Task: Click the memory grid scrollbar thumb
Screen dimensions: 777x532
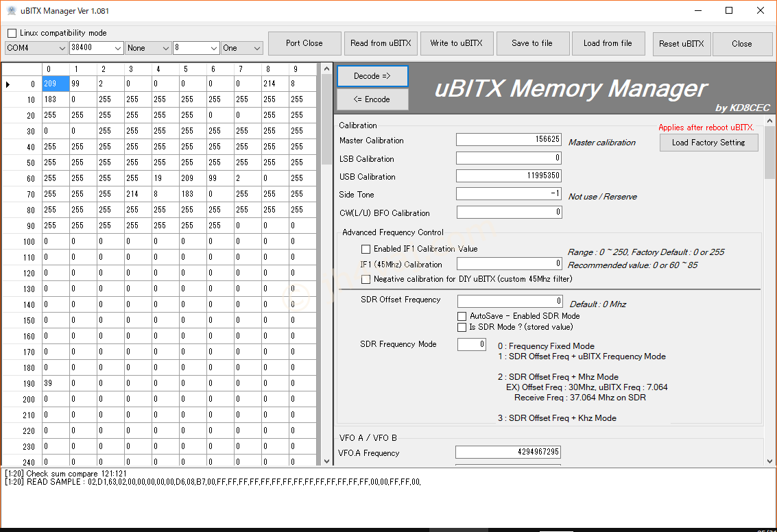Action: (x=326, y=119)
